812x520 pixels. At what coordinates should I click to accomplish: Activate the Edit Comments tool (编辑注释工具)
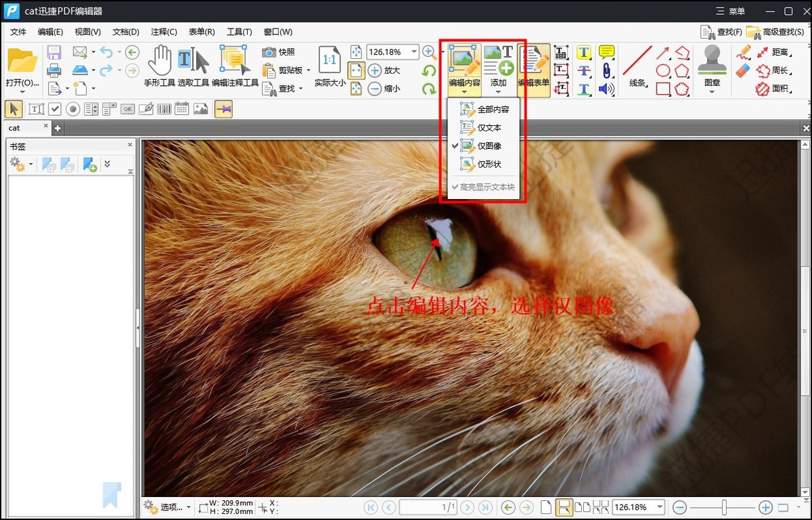(235, 66)
